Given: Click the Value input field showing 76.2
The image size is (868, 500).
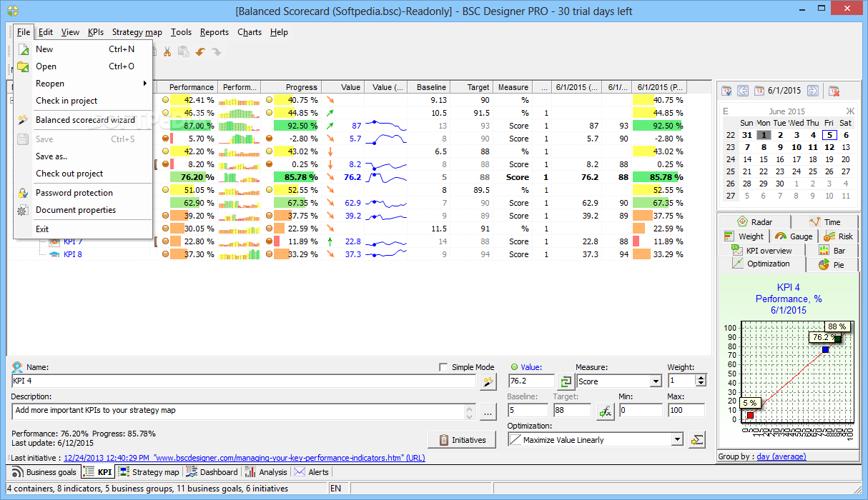Looking at the screenshot, I should coord(531,381).
